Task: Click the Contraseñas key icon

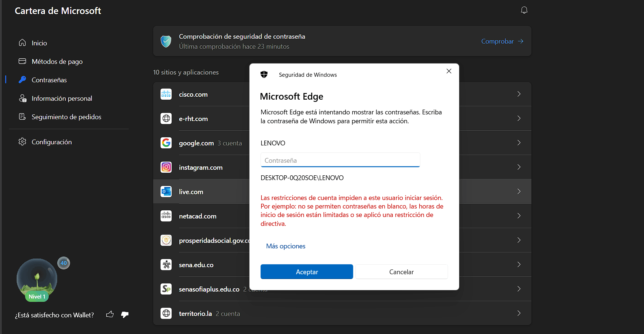Action: (23, 80)
